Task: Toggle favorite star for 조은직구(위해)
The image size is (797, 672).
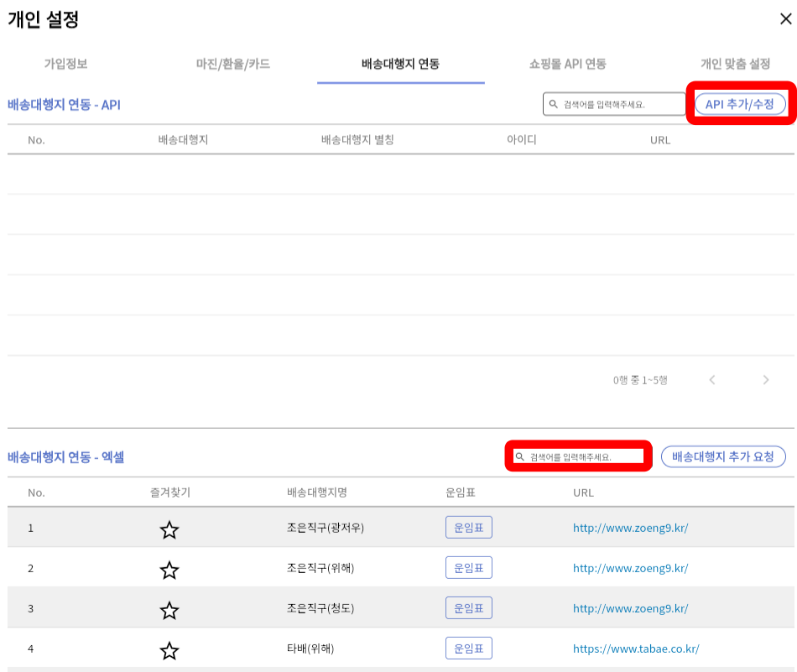Action: (x=169, y=570)
